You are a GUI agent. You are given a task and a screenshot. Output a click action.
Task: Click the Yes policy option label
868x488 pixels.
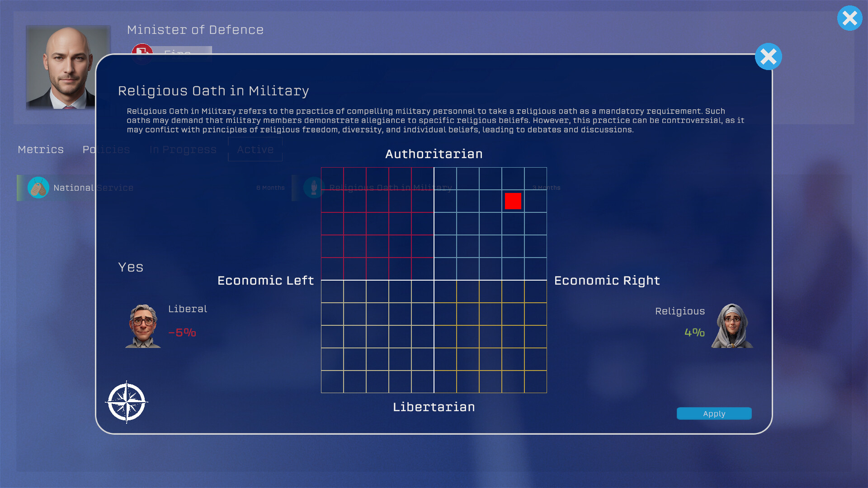[x=131, y=267]
